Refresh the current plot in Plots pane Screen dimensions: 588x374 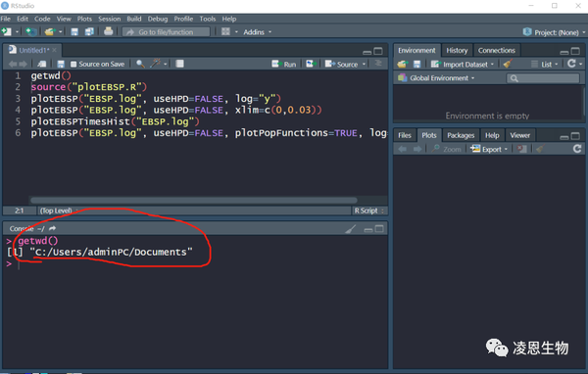tap(577, 149)
